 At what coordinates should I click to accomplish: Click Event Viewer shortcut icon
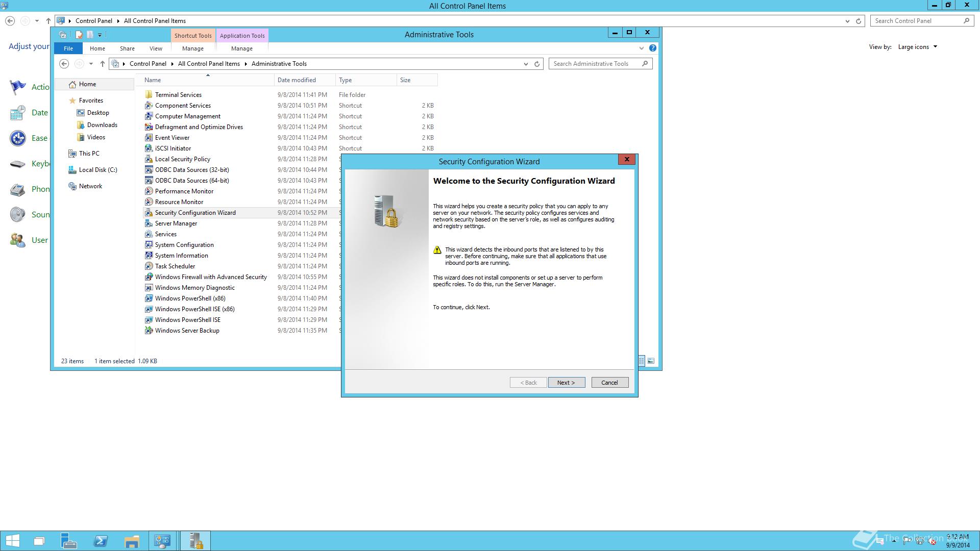pyautogui.click(x=149, y=137)
